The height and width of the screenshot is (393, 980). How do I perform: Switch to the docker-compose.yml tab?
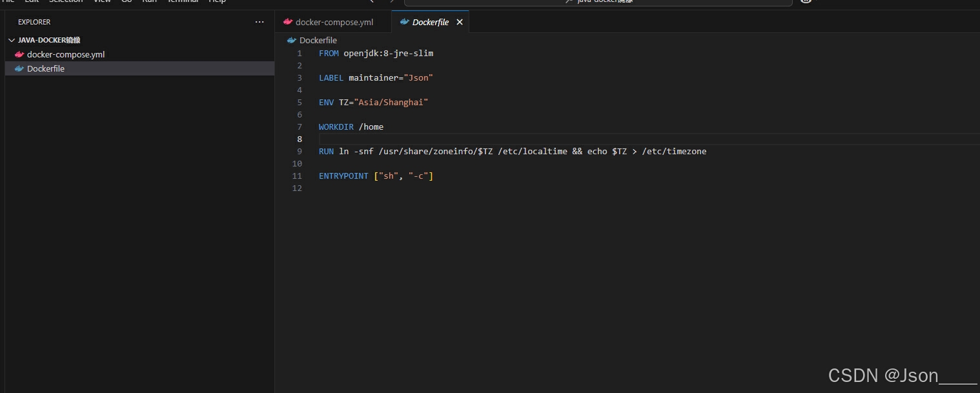[336, 21]
